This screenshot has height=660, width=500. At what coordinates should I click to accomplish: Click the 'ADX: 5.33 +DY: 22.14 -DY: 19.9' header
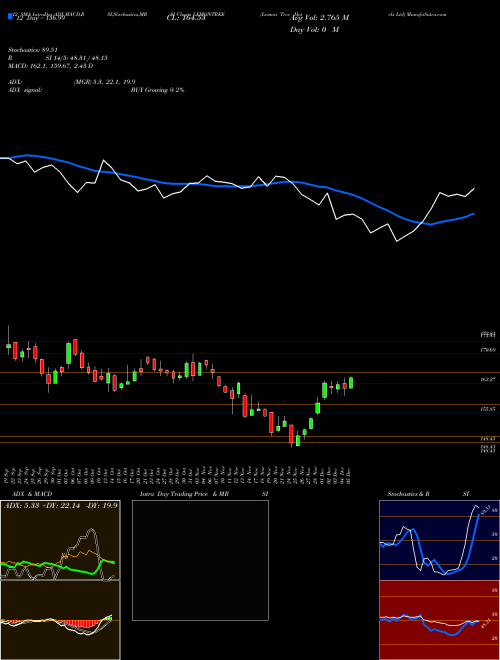click(x=61, y=505)
